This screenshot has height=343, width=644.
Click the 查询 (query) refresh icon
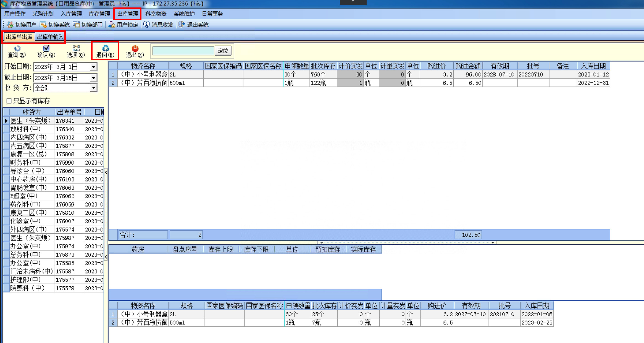tap(17, 48)
